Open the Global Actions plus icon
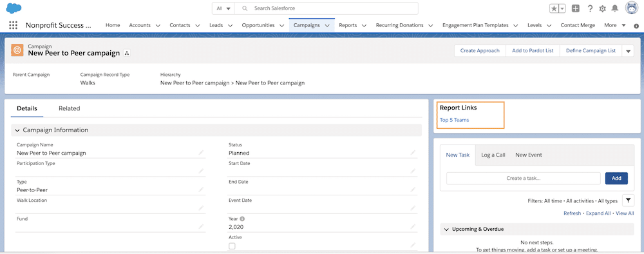Image resolution: width=644 pixels, height=254 pixels. [576, 8]
